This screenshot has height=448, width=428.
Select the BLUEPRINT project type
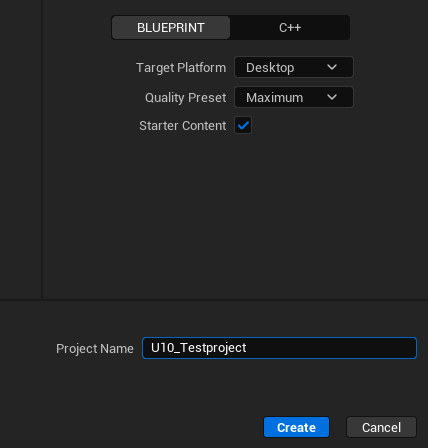(171, 28)
